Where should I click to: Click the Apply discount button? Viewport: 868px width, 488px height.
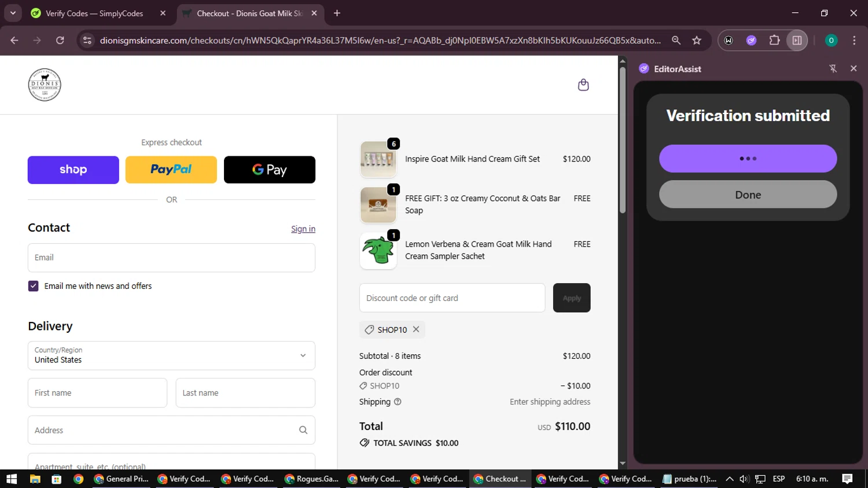pos(572,298)
